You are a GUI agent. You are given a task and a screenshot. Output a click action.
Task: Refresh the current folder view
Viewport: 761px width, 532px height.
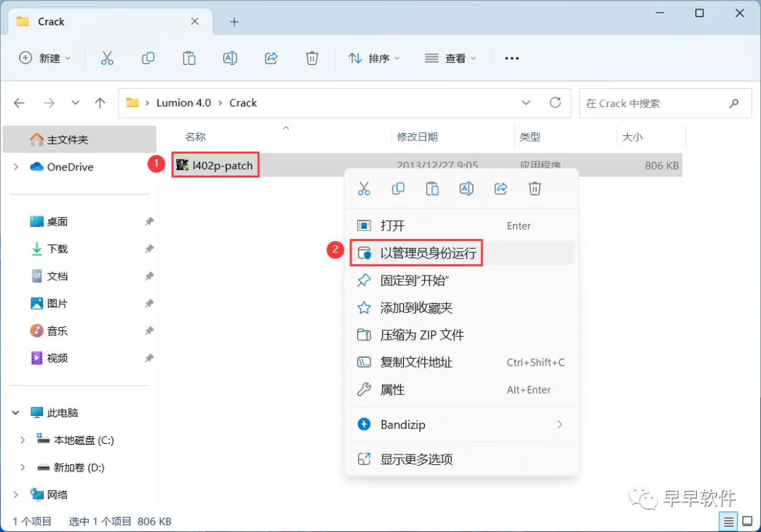point(555,103)
